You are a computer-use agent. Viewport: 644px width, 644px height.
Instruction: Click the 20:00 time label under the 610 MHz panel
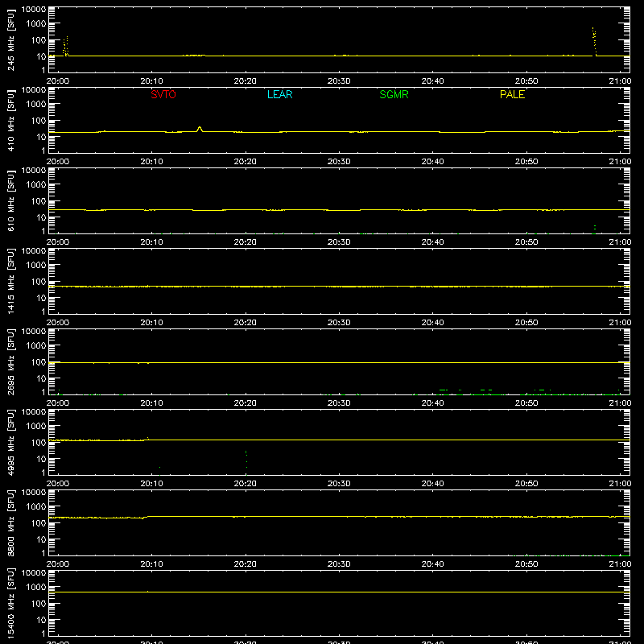coord(58,242)
